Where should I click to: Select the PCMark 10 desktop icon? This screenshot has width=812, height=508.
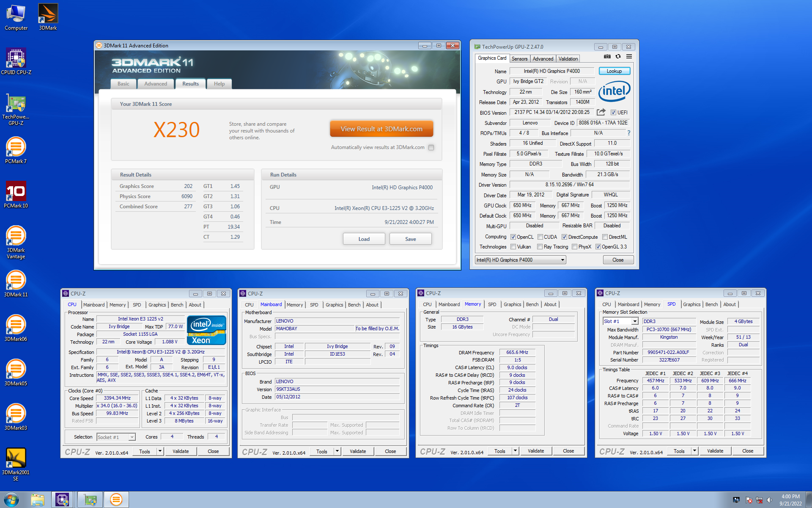tap(16, 195)
